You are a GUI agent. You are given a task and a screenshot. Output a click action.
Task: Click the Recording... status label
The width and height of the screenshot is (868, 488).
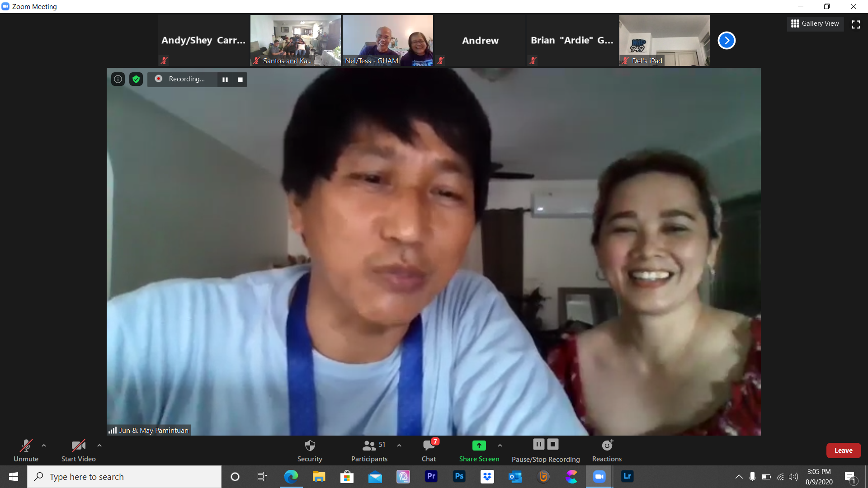pos(187,79)
